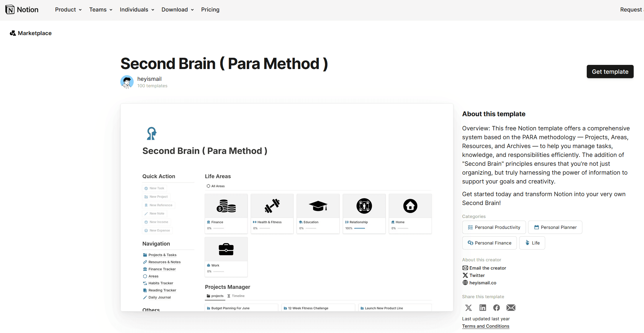Viewport: 644px width, 333px height.
Task: Click the Habits Tracker icon
Action: click(x=145, y=283)
